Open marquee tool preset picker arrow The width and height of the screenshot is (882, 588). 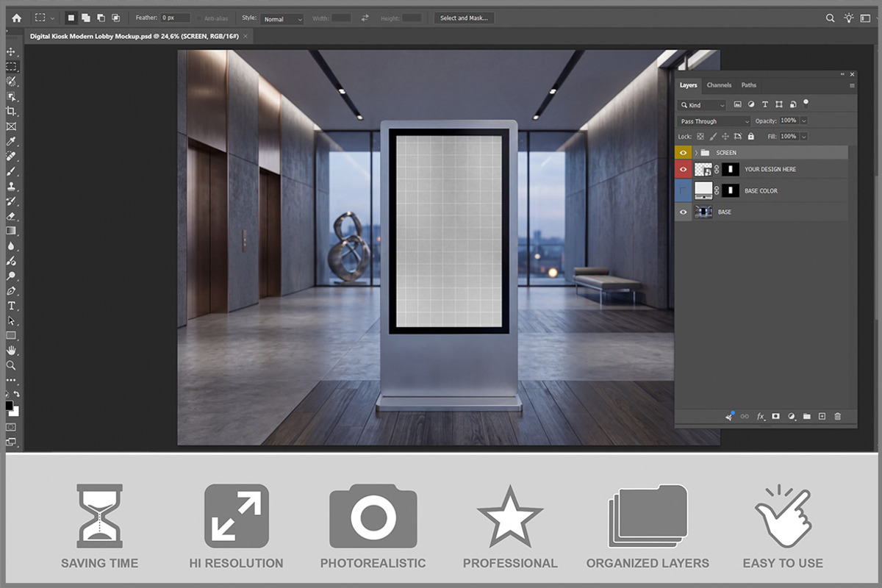52,18
